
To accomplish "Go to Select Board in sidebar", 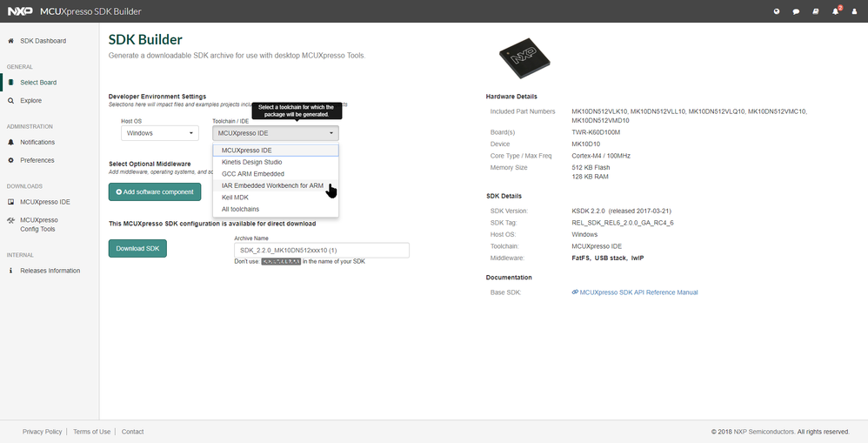I will point(38,83).
